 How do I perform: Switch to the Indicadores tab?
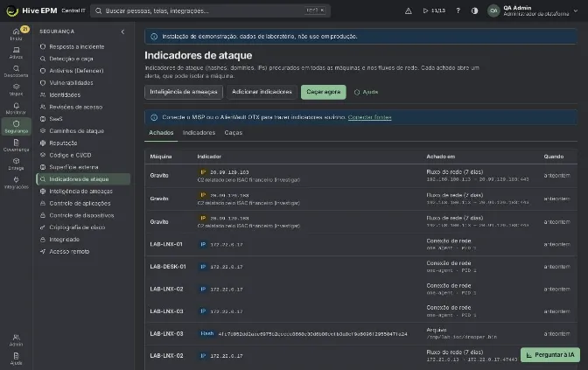pyautogui.click(x=199, y=133)
